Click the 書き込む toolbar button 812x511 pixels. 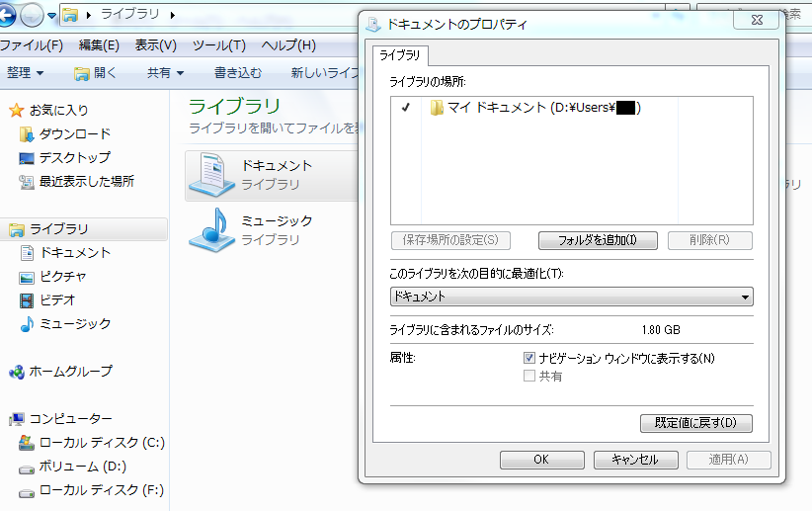click(x=238, y=73)
